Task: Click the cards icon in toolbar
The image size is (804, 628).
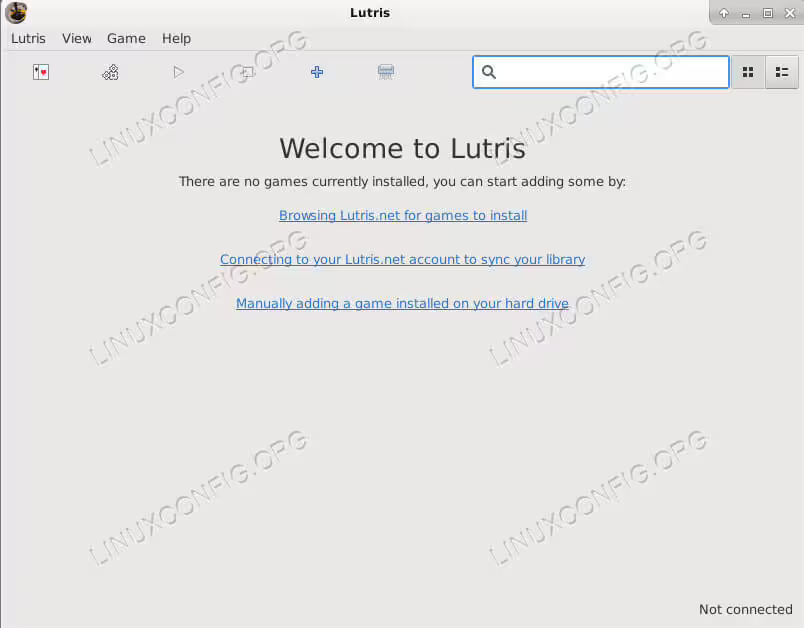Action: [41, 72]
